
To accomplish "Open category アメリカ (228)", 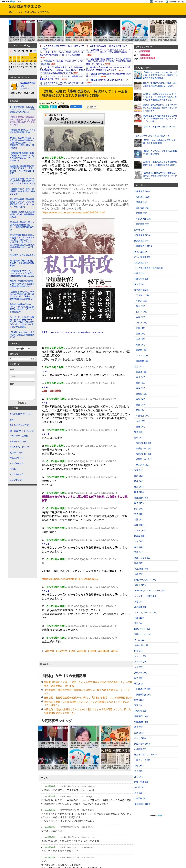I will [x=143, y=295].
